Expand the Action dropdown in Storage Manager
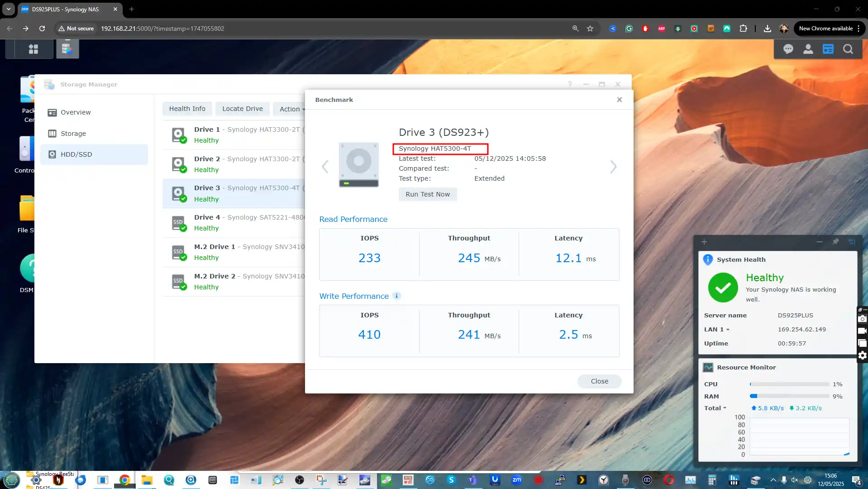 pos(292,109)
